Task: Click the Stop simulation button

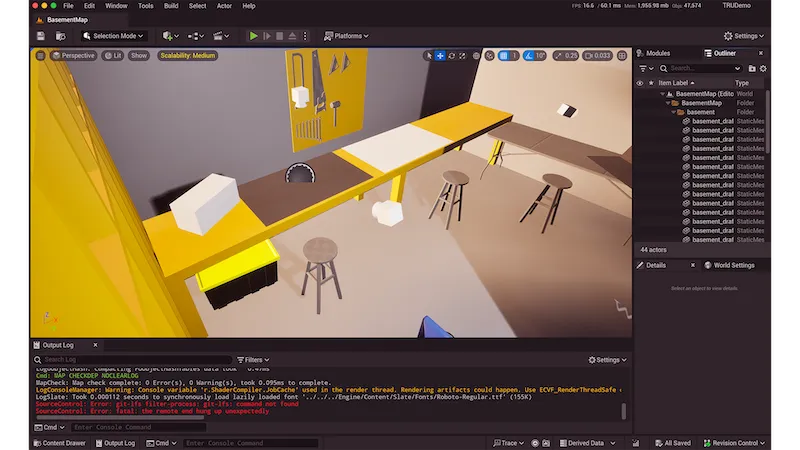Action: coord(280,36)
